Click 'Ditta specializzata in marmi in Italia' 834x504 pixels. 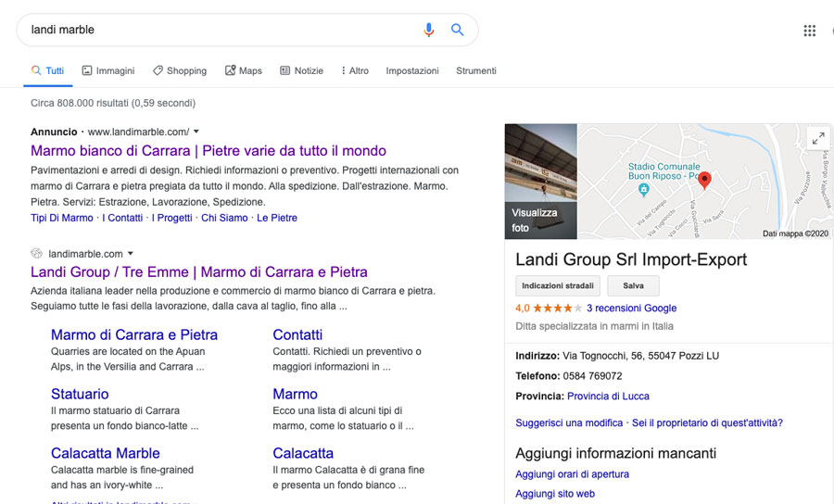[594, 326]
